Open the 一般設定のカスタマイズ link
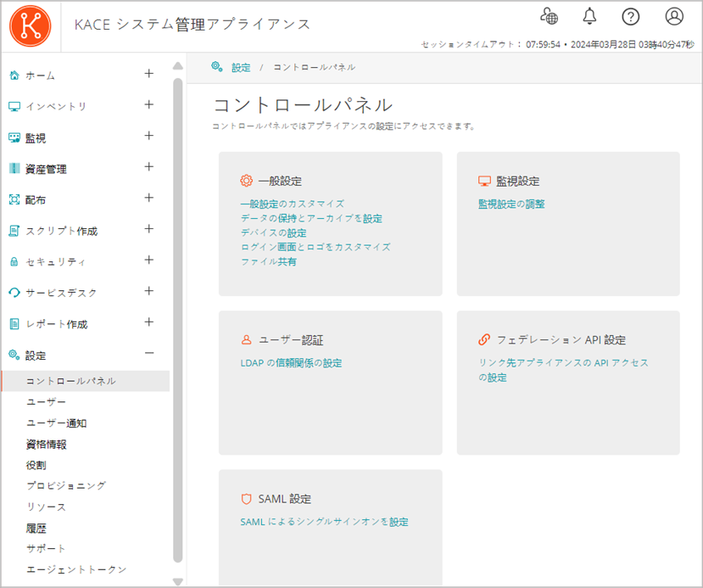This screenshot has width=703, height=588. tap(292, 204)
